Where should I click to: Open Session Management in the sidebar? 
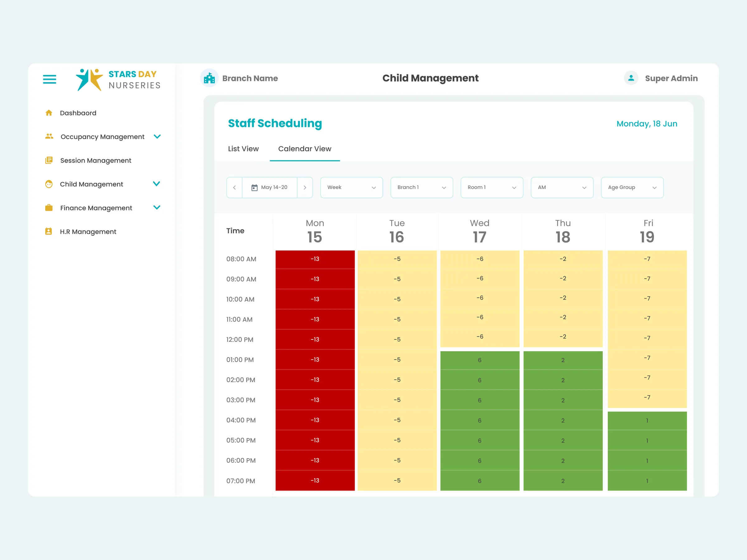coord(96,161)
